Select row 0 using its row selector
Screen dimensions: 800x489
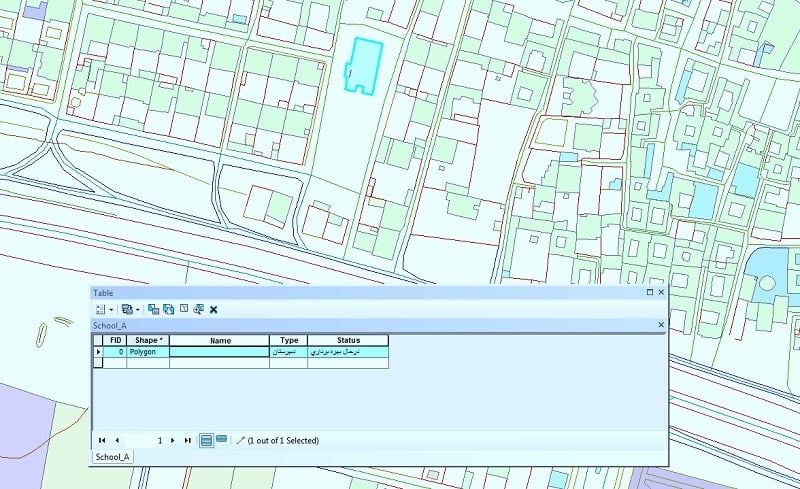click(98, 353)
